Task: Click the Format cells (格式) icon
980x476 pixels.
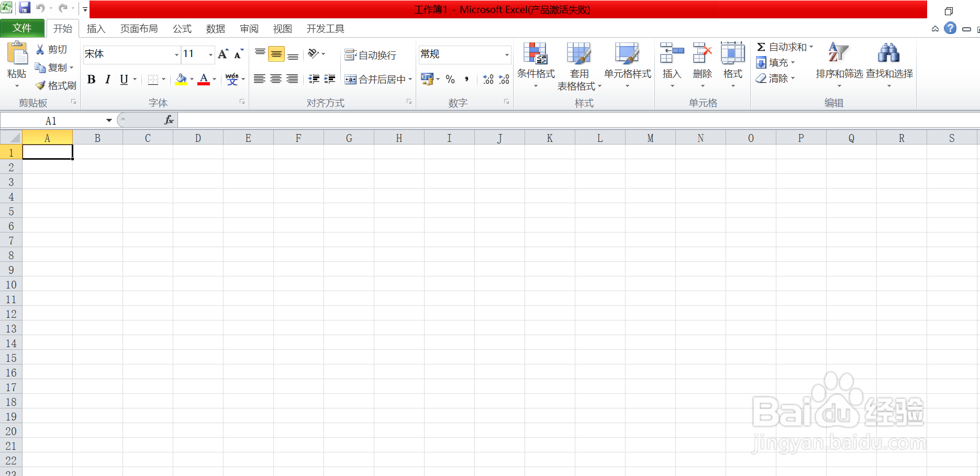Action: pyautogui.click(x=732, y=53)
